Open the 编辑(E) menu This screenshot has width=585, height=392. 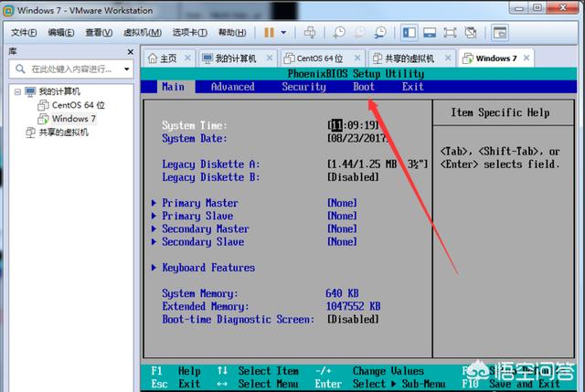point(61,33)
